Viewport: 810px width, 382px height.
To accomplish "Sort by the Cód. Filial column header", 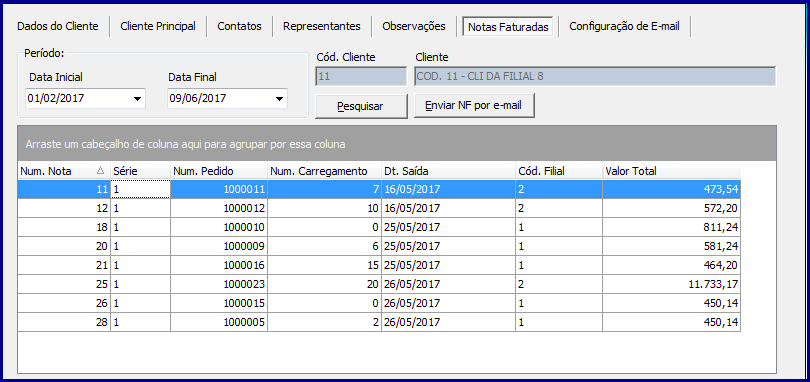I will 559,171.
